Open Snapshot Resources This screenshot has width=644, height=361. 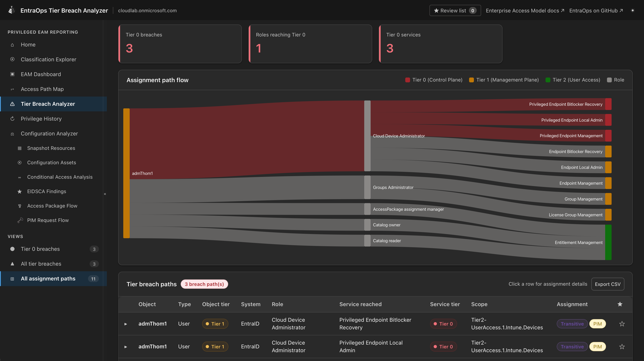53,148
